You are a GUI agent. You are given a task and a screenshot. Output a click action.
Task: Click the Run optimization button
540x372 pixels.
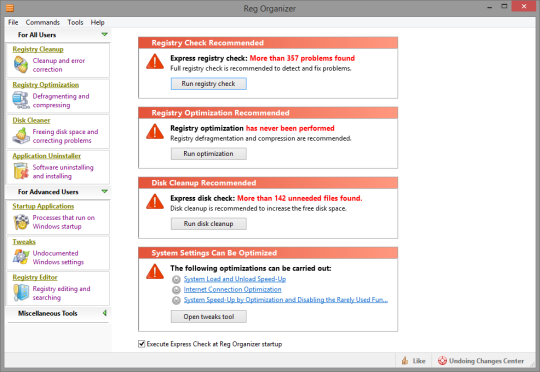coord(209,154)
